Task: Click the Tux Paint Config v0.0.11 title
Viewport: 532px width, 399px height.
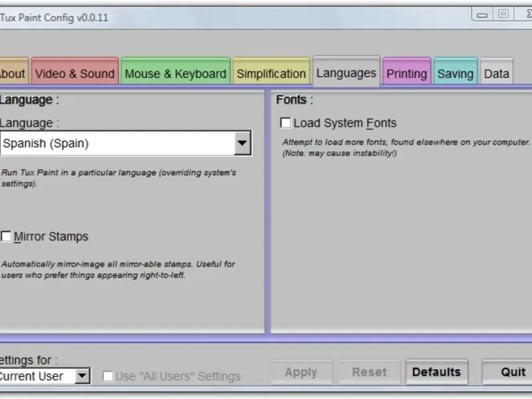Action: coord(55,18)
